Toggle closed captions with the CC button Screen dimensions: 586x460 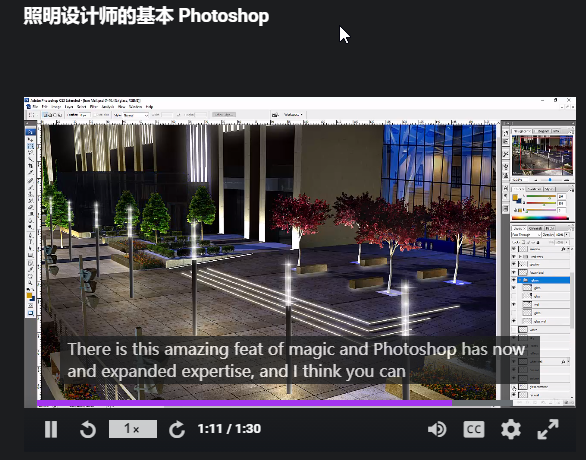pos(474,429)
